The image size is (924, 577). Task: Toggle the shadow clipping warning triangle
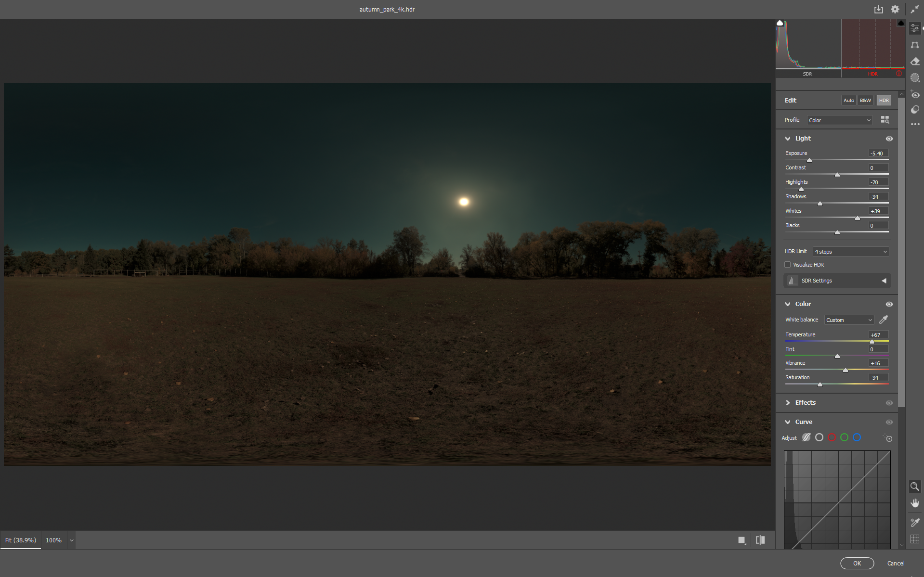click(x=780, y=23)
